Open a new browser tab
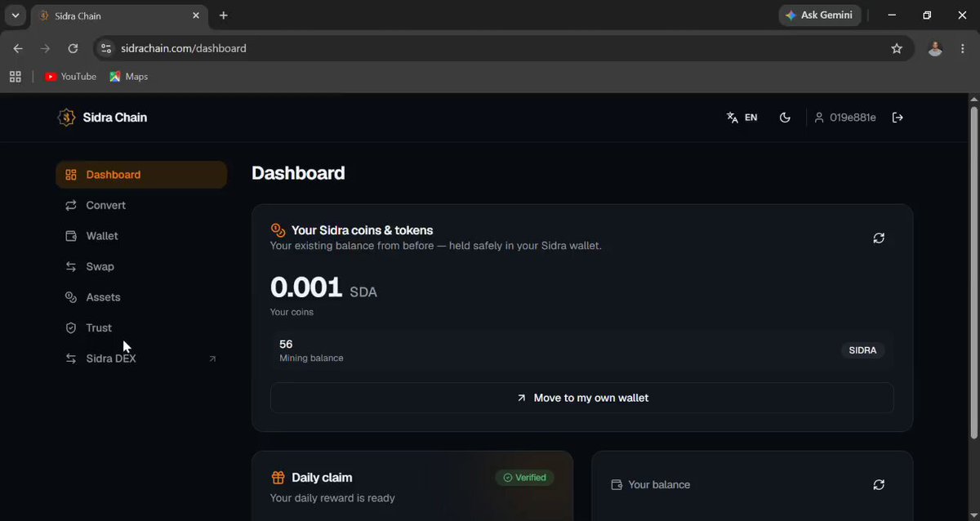This screenshot has width=980, height=521. click(x=224, y=16)
